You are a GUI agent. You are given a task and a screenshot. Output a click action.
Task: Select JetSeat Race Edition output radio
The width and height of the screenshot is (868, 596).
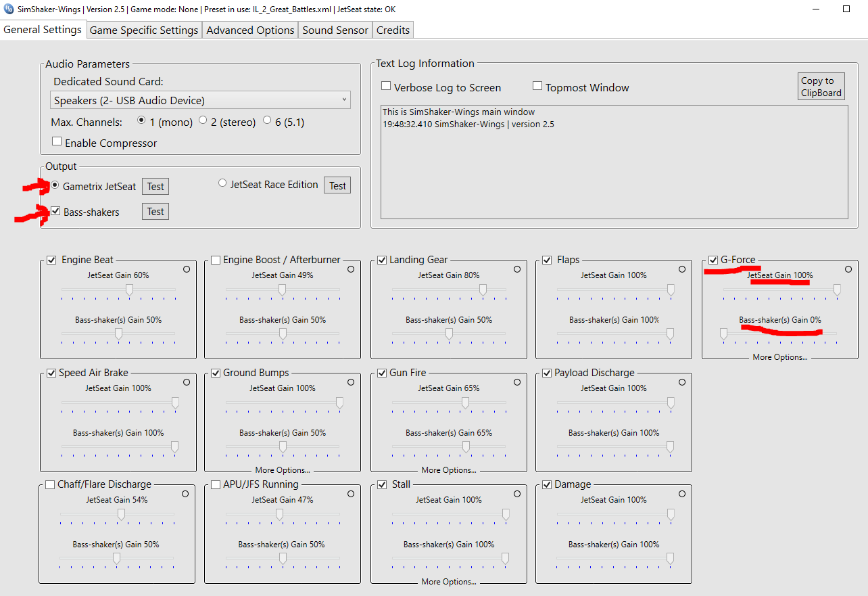click(222, 183)
